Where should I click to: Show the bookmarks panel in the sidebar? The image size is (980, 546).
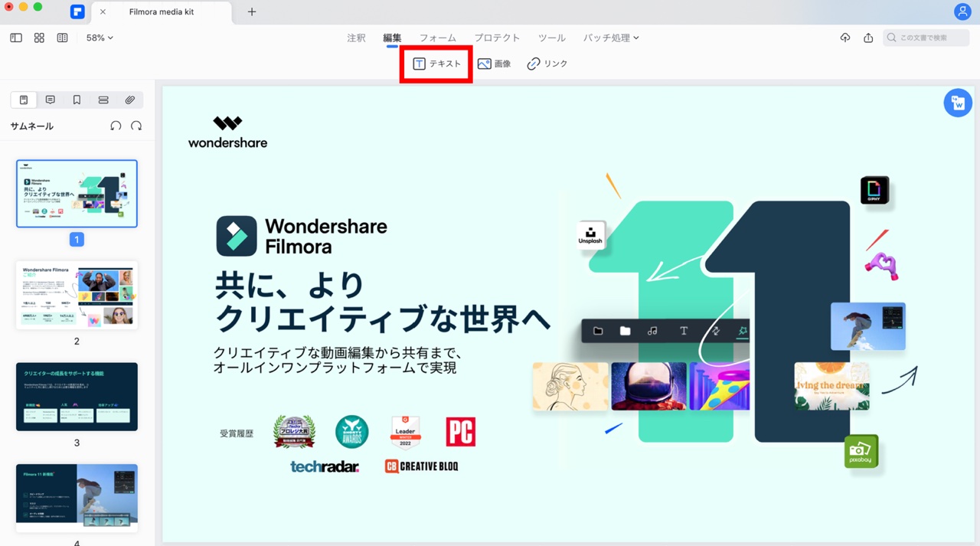pos(77,100)
